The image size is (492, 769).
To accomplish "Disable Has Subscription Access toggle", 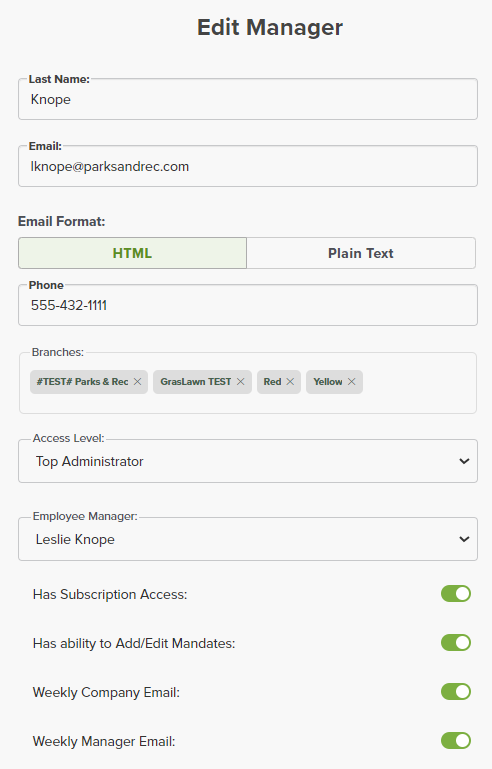I will click(456, 593).
